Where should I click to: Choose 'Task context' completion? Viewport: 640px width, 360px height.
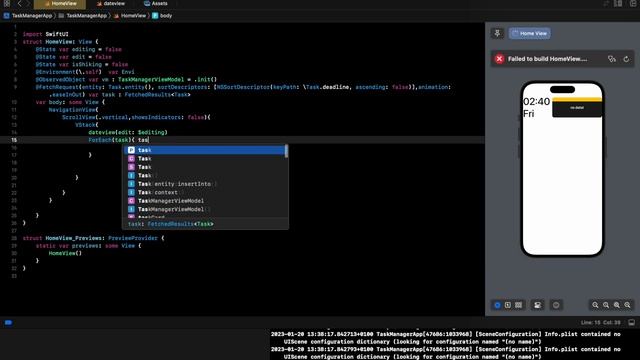tap(205, 192)
